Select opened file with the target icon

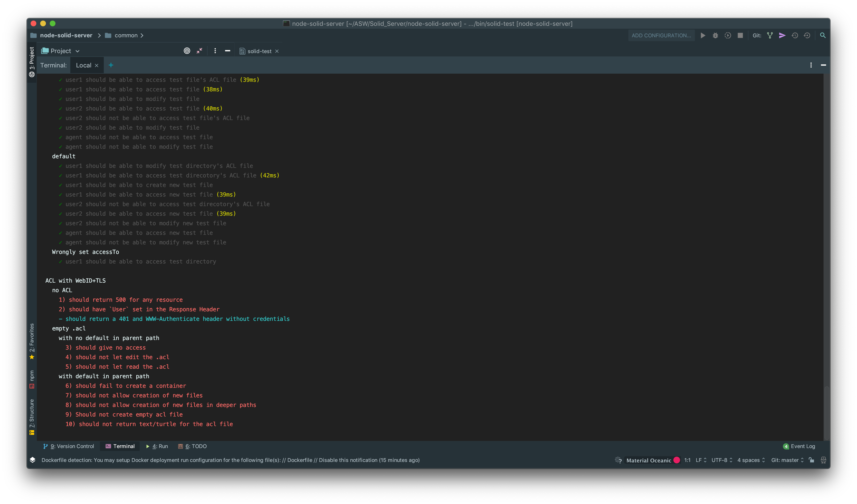coord(187,51)
